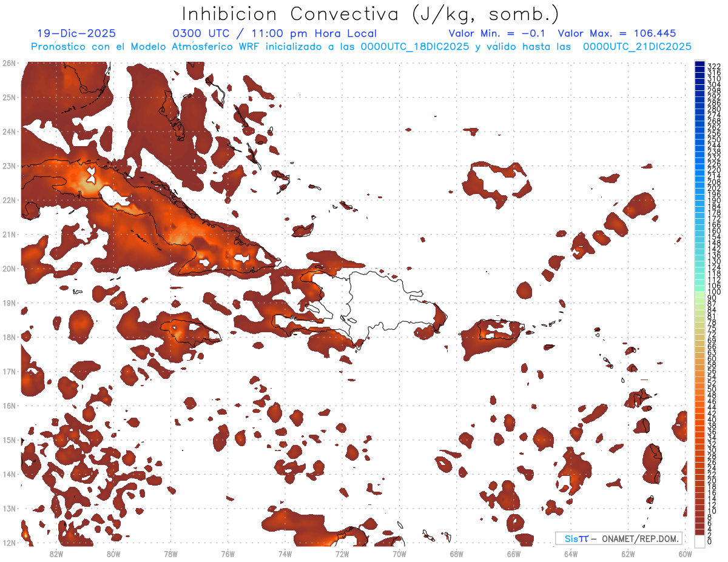Click the "Valor Max. = 106.445" text

click(x=617, y=34)
